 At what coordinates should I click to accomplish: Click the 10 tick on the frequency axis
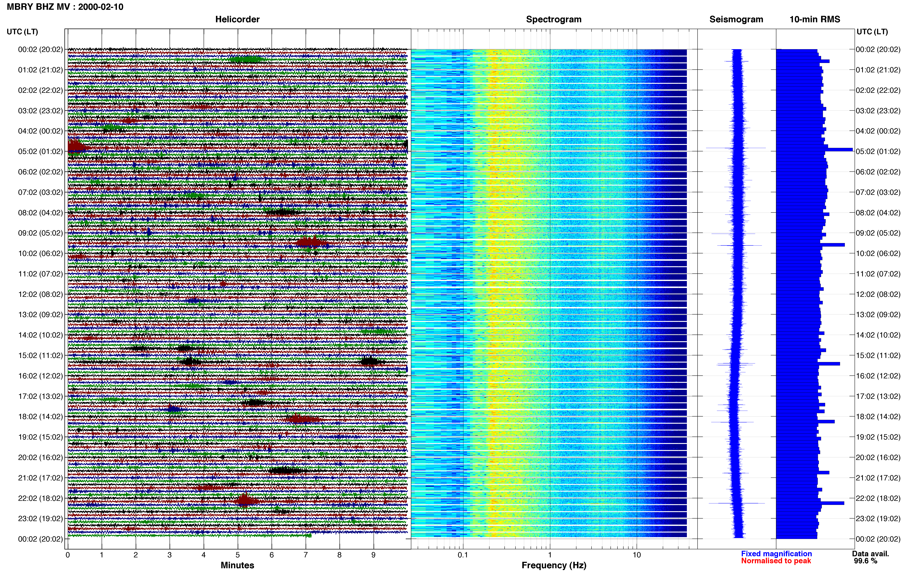click(x=637, y=555)
